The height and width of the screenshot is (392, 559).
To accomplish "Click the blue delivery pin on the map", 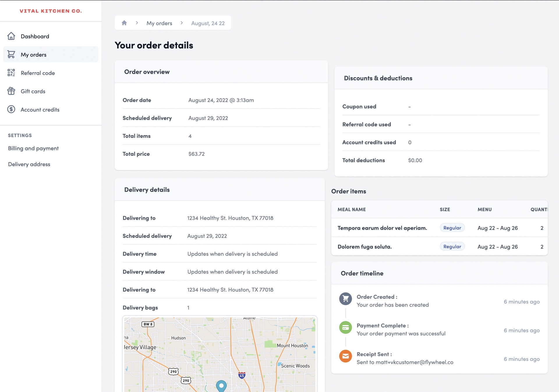I will 222,386.
